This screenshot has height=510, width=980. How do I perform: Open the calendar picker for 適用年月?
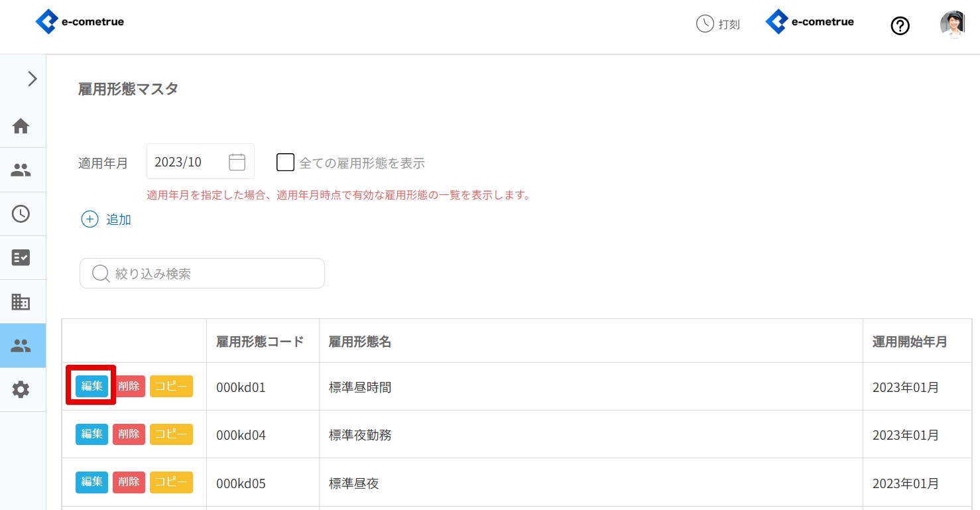point(237,162)
